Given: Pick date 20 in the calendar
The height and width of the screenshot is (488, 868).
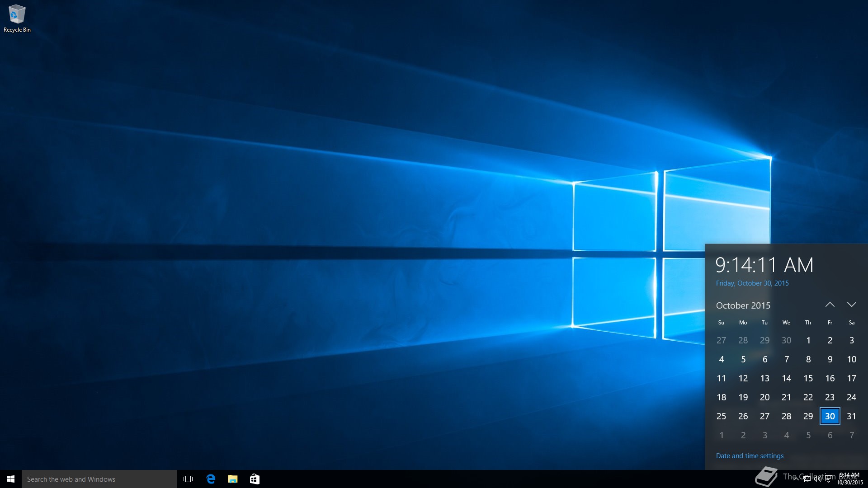Looking at the screenshot, I should click(x=765, y=397).
